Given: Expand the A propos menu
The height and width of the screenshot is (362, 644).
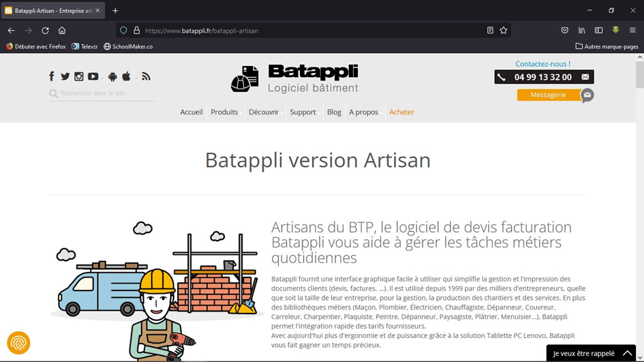Looking at the screenshot, I should tap(364, 112).
